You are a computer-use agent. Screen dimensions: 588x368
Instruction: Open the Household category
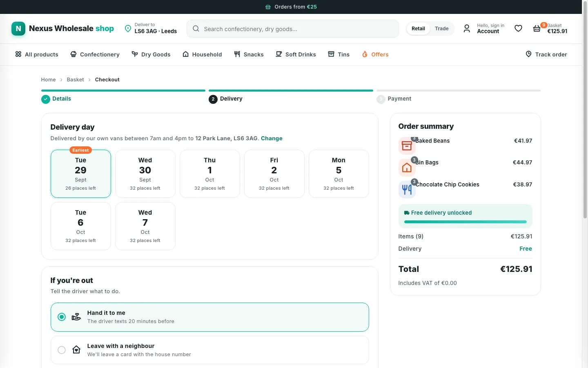[202, 54]
